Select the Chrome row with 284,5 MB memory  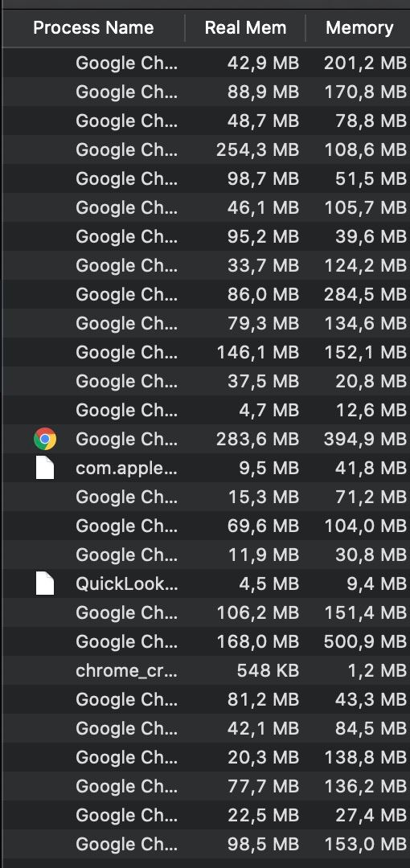(x=206, y=294)
